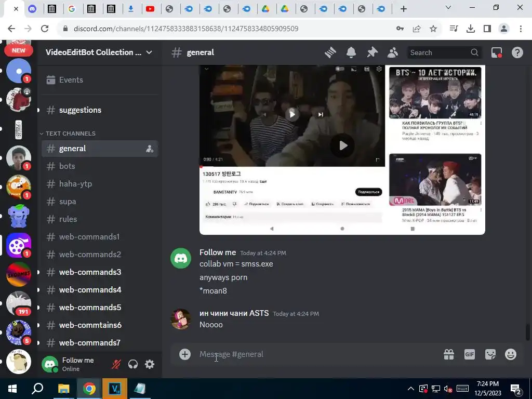This screenshot has width=532, height=399.
Task: Open File Explorer from taskbar
Action: (x=63, y=389)
